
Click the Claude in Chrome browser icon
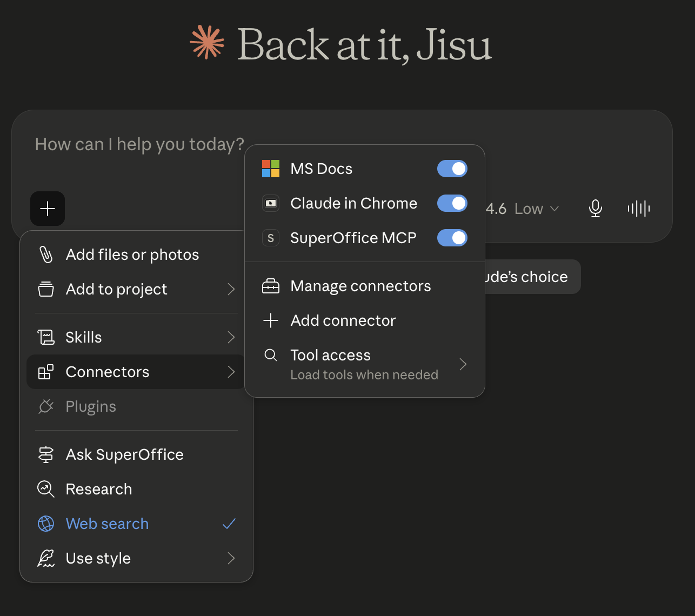[271, 203]
